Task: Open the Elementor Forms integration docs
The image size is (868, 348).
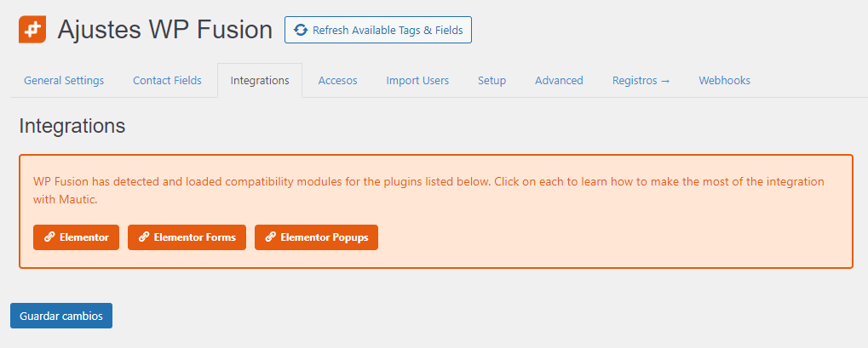Action: [x=187, y=237]
